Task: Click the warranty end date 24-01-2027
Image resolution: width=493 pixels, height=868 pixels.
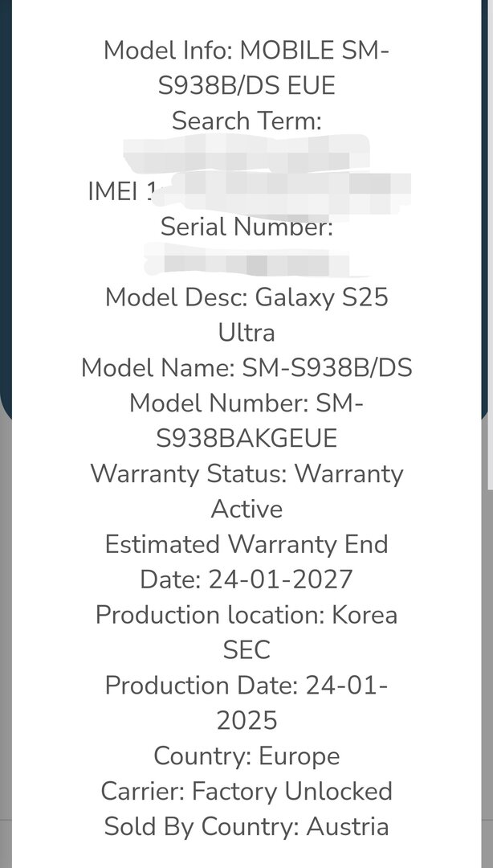Action: [280, 579]
